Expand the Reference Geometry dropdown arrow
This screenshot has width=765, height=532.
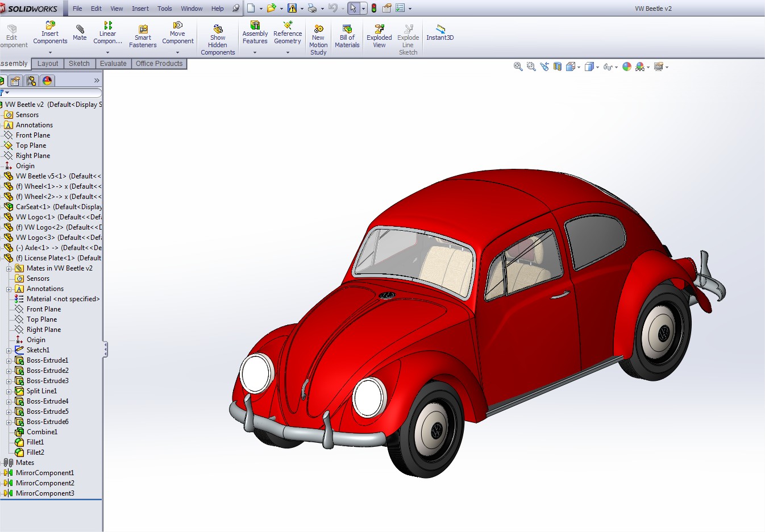288,52
